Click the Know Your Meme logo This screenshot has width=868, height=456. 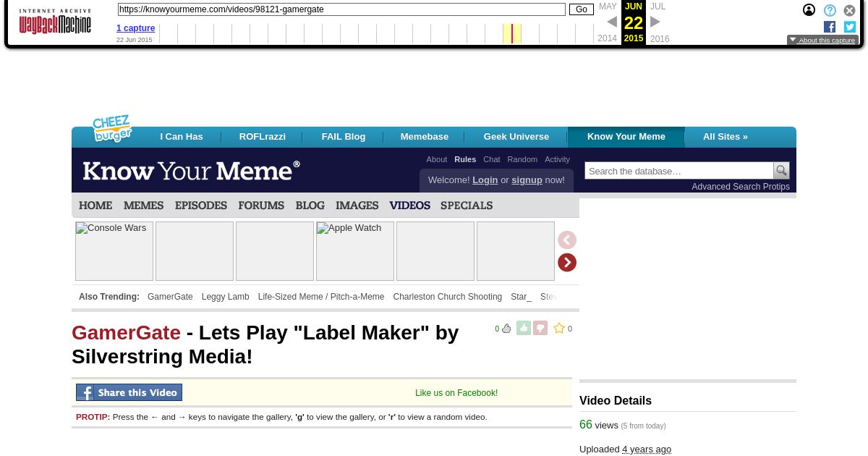point(191,171)
